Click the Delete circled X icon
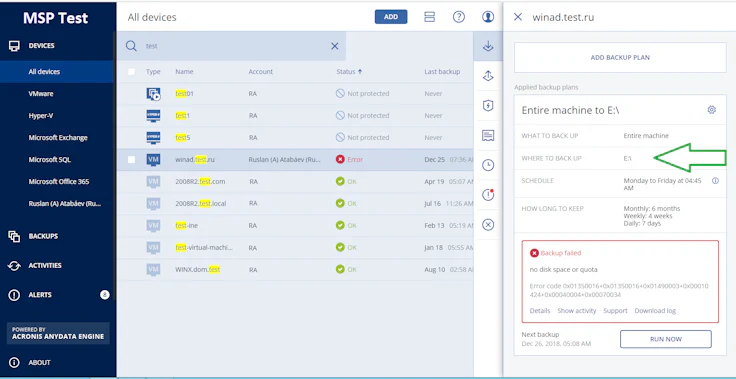Image resolution: width=736 pixels, height=379 pixels. (x=488, y=225)
